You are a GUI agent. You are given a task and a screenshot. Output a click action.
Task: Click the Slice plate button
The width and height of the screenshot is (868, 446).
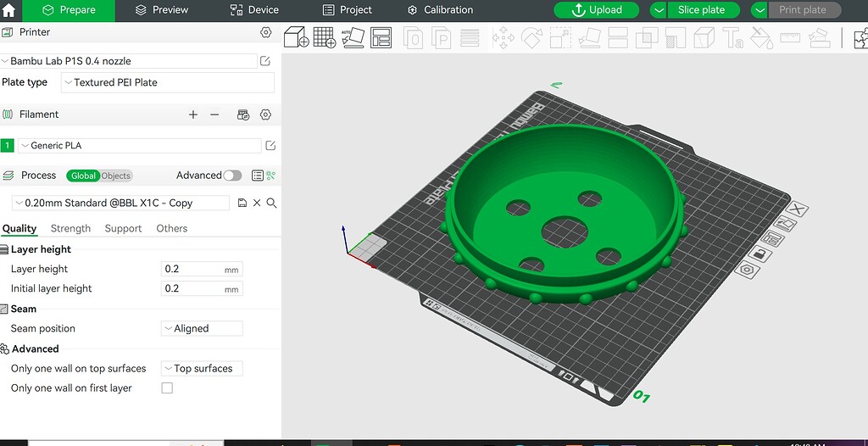[704, 10]
